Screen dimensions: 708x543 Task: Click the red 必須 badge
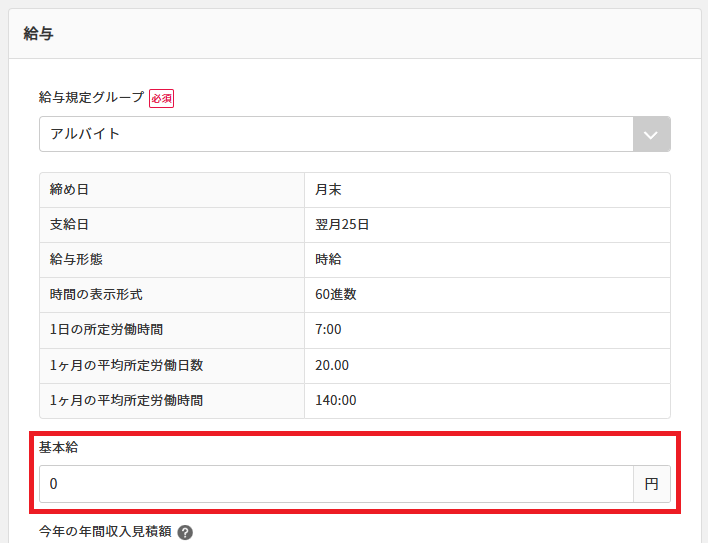click(162, 98)
